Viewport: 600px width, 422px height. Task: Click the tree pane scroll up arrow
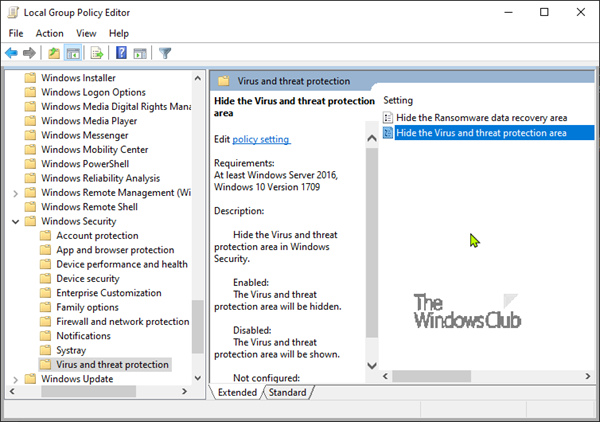coord(197,78)
